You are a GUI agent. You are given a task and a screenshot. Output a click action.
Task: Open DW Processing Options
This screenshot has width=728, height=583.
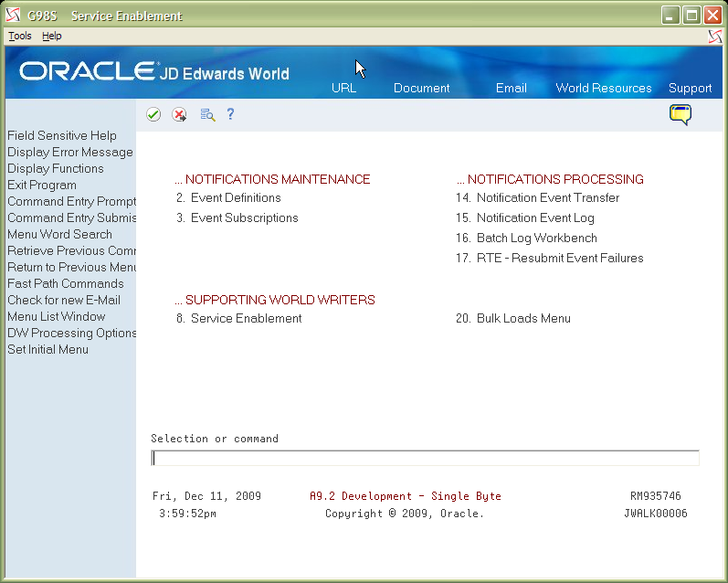71,333
